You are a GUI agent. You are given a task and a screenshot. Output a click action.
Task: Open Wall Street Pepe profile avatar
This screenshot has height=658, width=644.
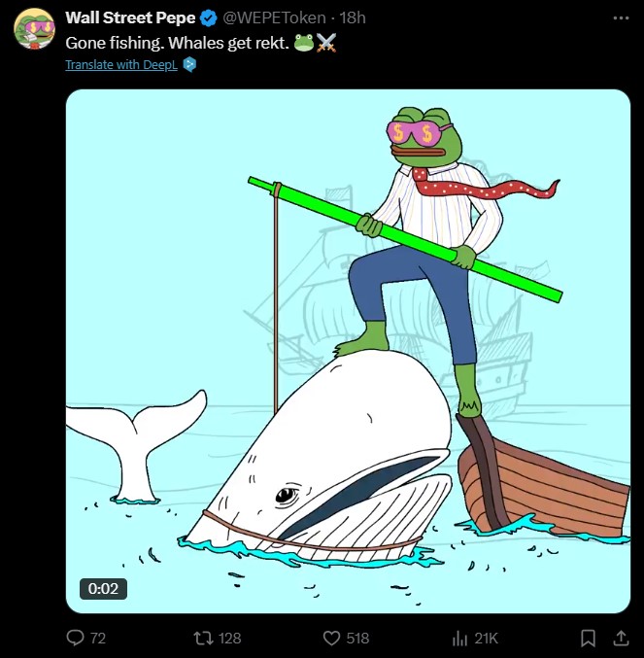point(35,28)
